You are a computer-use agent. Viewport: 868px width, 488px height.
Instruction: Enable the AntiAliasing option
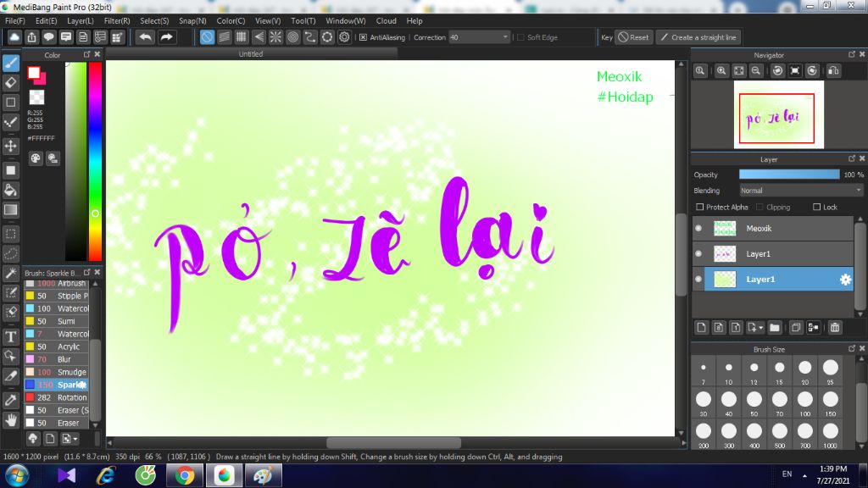361,37
